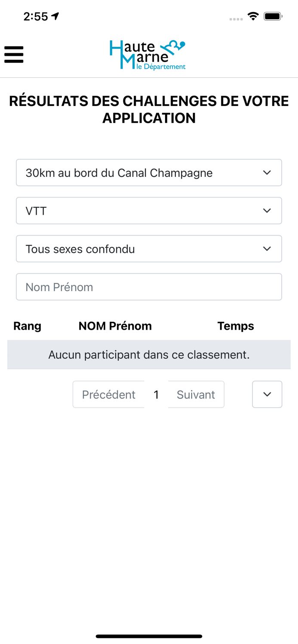This screenshot has height=644, width=298.
Task: Click the chevron on the VTT selector
Action: tap(267, 210)
